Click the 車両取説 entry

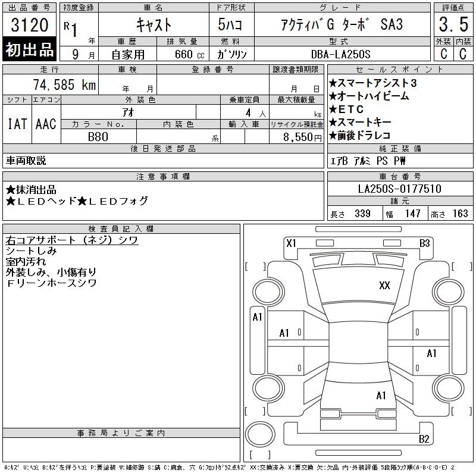click(26, 161)
